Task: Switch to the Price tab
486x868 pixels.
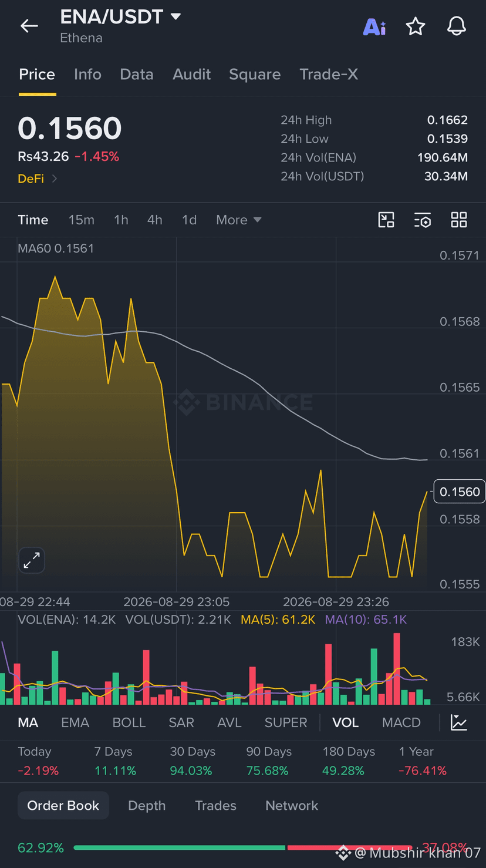Action: click(x=37, y=75)
